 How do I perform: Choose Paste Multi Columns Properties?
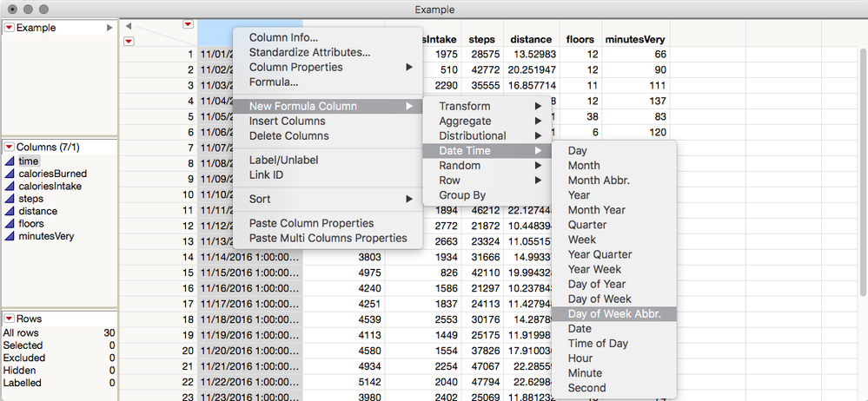(328, 239)
